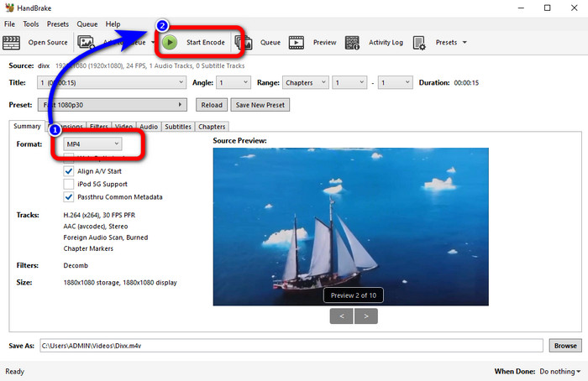The width and height of the screenshot is (588, 381).
Task: Click the Activity Log toolbar label
Action: (x=386, y=42)
